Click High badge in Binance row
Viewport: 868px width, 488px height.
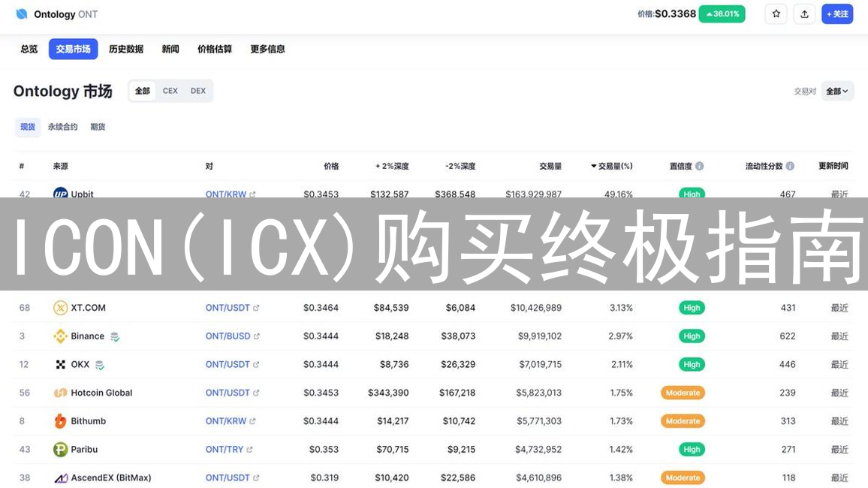tap(692, 336)
